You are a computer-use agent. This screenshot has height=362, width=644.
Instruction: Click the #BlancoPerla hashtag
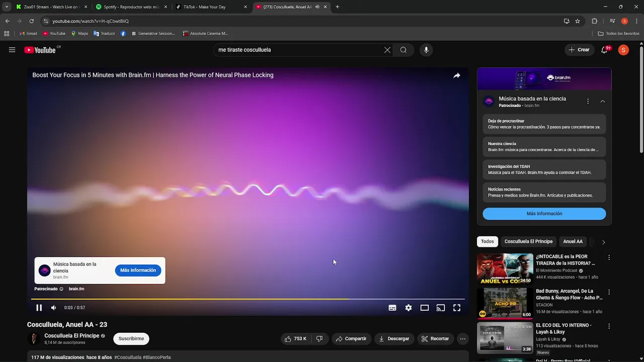pos(157,357)
